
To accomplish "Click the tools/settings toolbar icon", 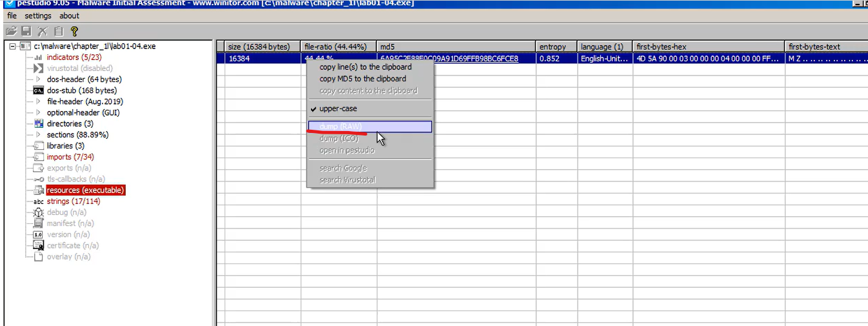I will [x=43, y=31].
